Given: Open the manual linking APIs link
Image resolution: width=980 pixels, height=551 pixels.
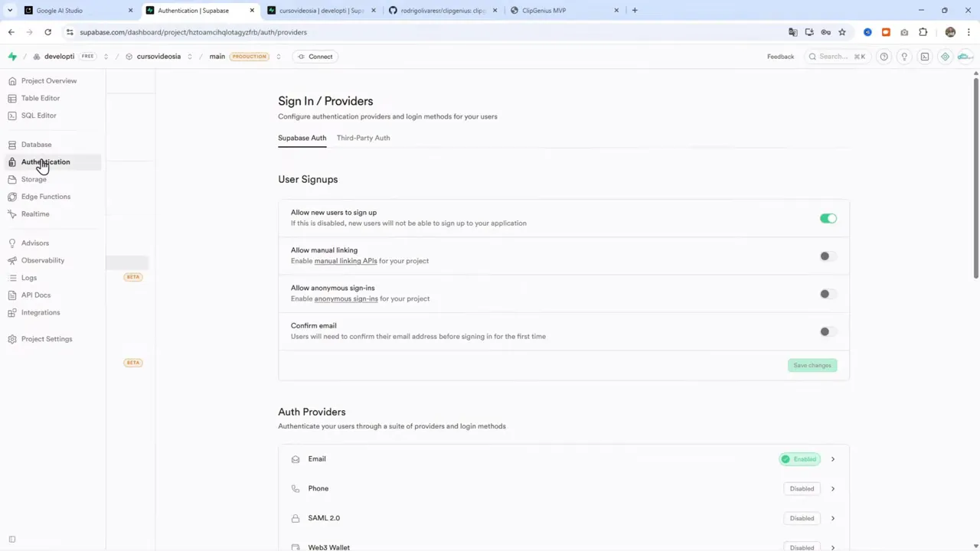Looking at the screenshot, I should [x=345, y=260].
